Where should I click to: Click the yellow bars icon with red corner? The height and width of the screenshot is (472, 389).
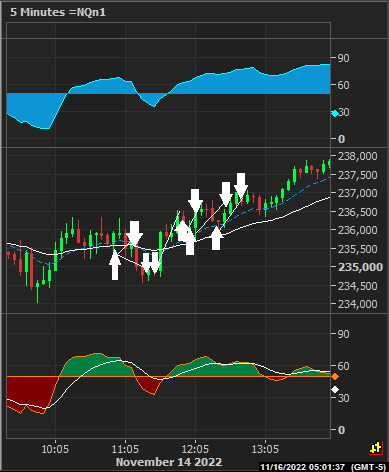376,448
